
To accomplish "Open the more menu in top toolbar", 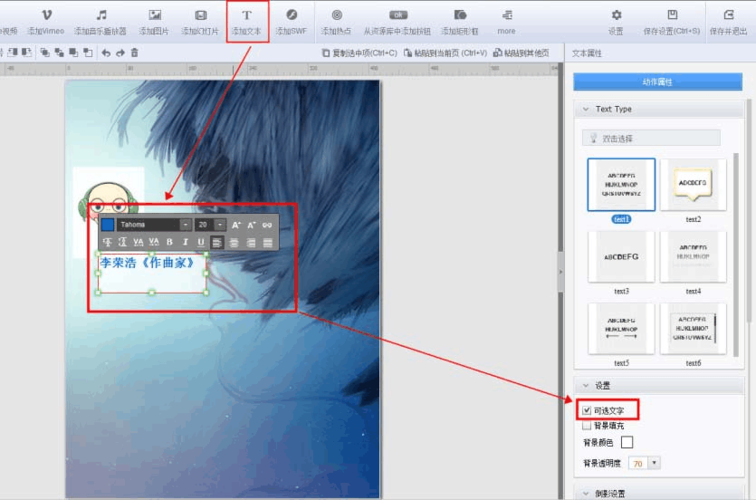I will 506,21.
